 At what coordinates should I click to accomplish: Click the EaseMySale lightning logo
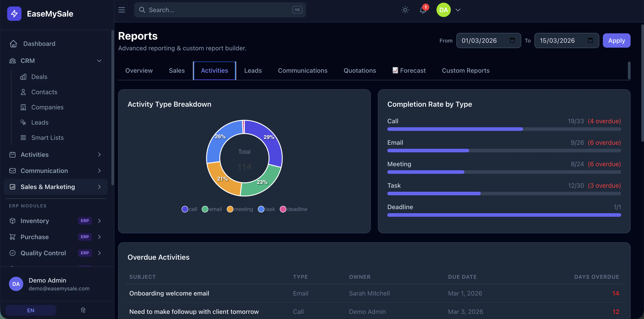click(x=14, y=13)
